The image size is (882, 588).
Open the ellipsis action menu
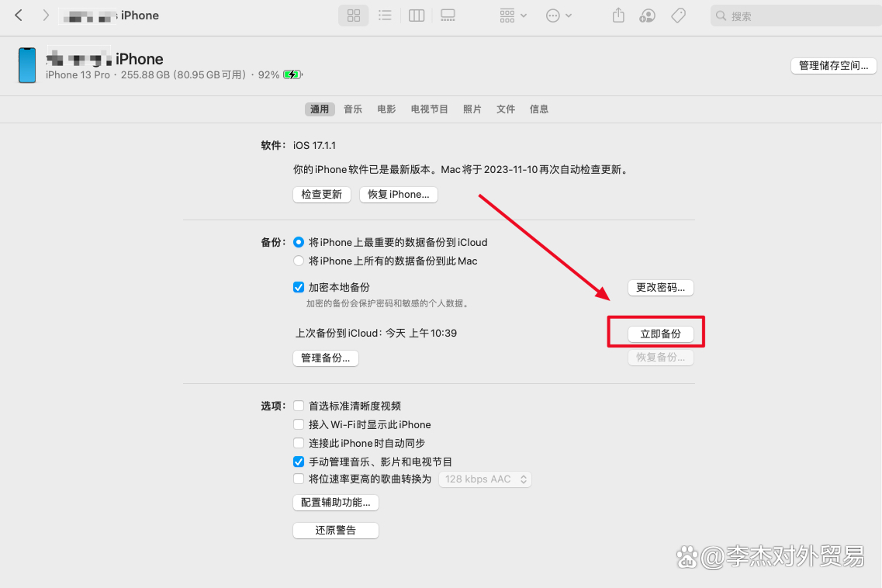(x=559, y=16)
